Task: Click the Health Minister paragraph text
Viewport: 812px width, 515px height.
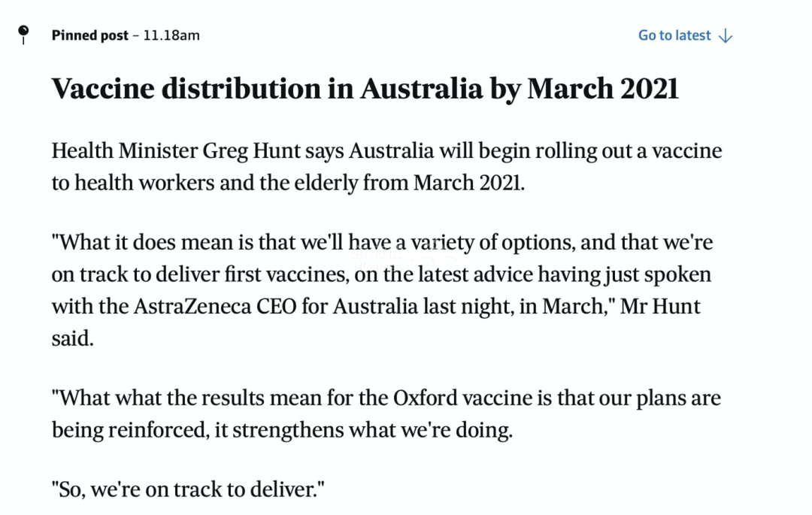Action: (x=386, y=167)
